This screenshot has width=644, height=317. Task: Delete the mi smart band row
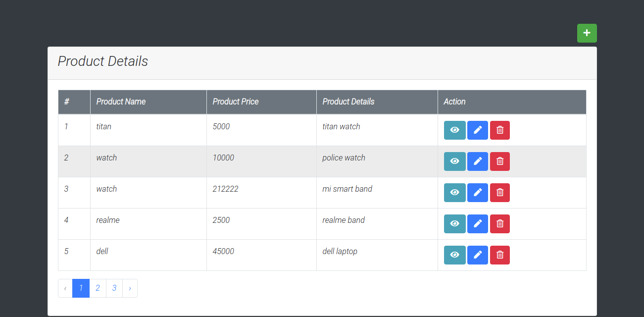pyautogui.click(x=499, y=193)
